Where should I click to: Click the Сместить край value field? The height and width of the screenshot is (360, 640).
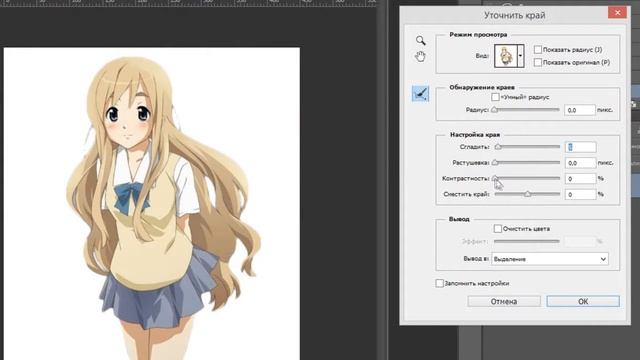580,195
